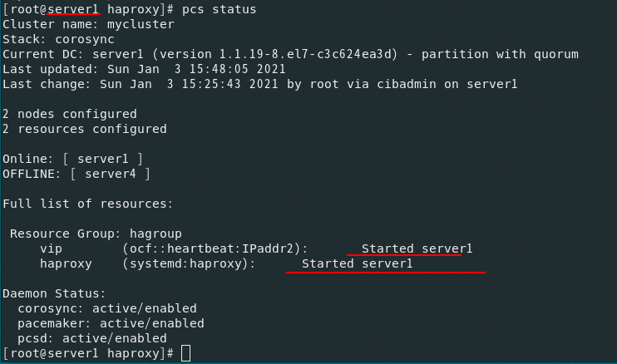Click '2 resources configured' text
This screenshot has width=617, height=364.
click(85, 129)
